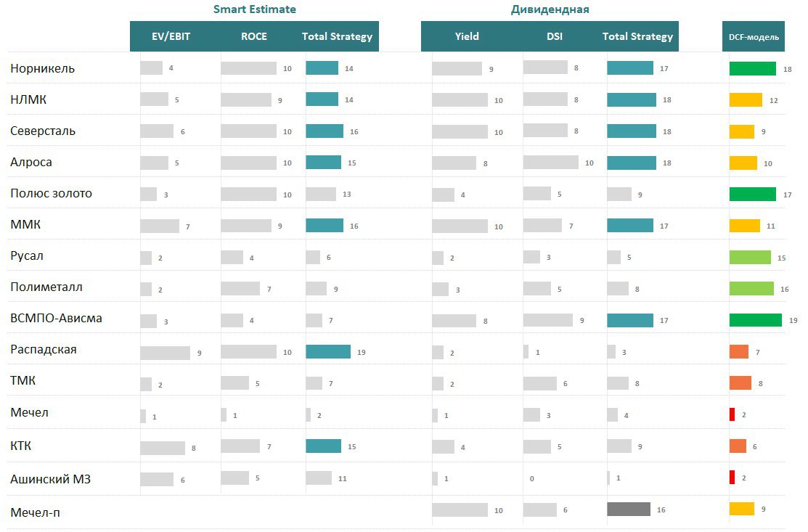Select the Мечел-п row label
808x532 pixels.
click(x=35, y=513)
